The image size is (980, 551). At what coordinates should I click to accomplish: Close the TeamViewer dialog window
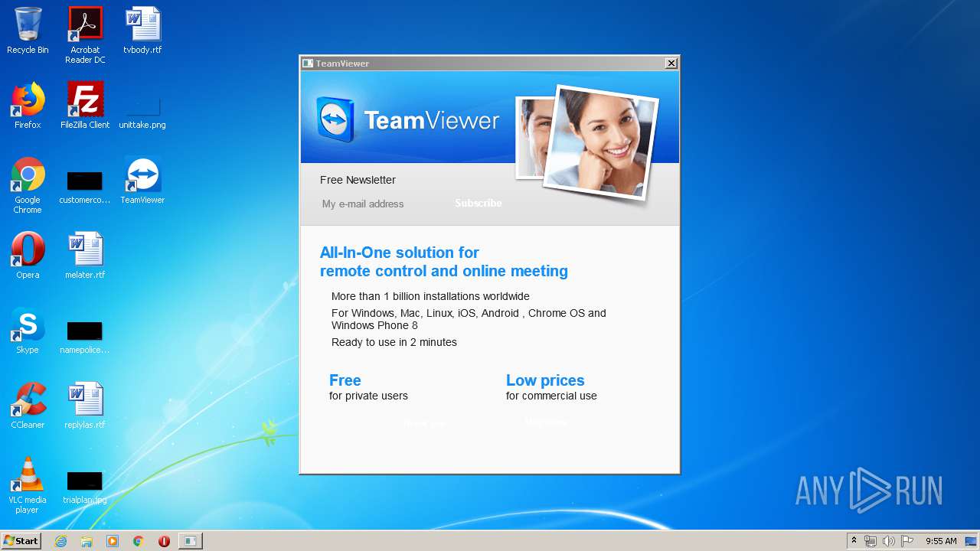pyautogui.click(x=671, y=64)
